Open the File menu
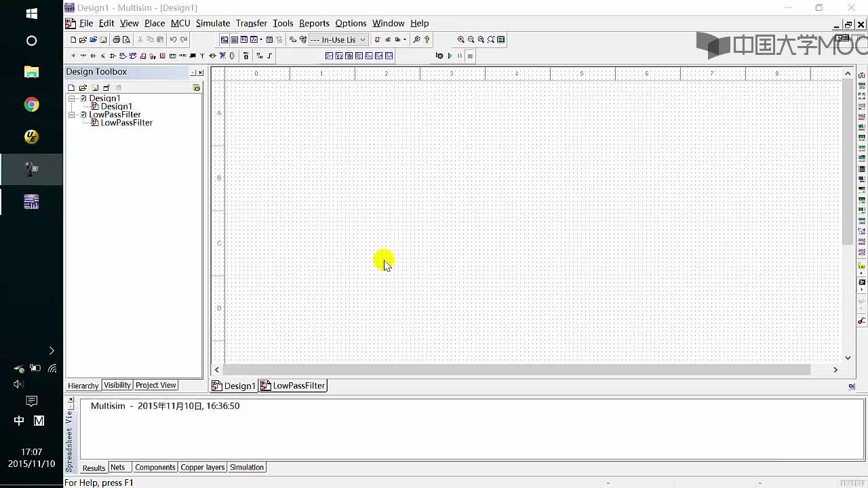The image size is (868, 488). 86,23
